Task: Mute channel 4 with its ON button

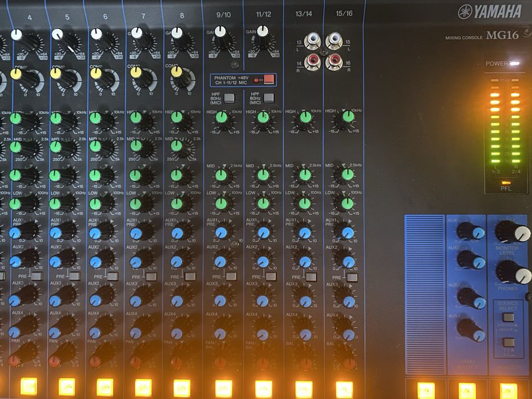Action: tap(29, 386)
